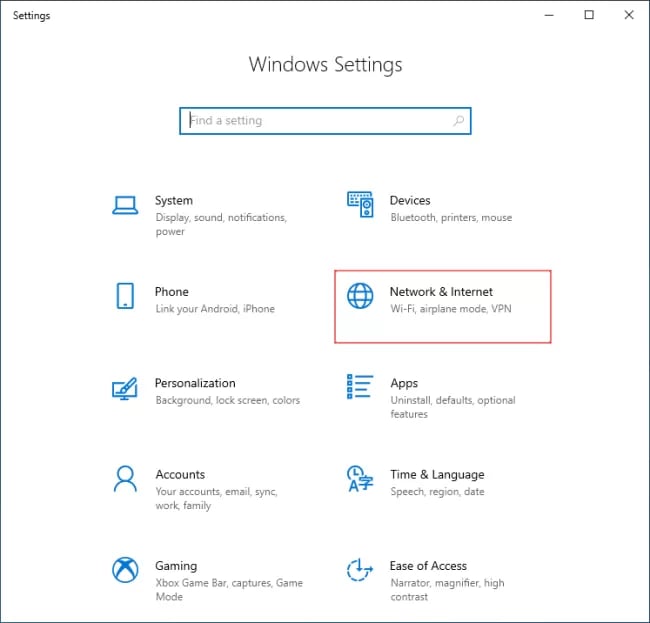Click "Link your Android, iPhone" description

pyautogui.click(x=215, y=309)
